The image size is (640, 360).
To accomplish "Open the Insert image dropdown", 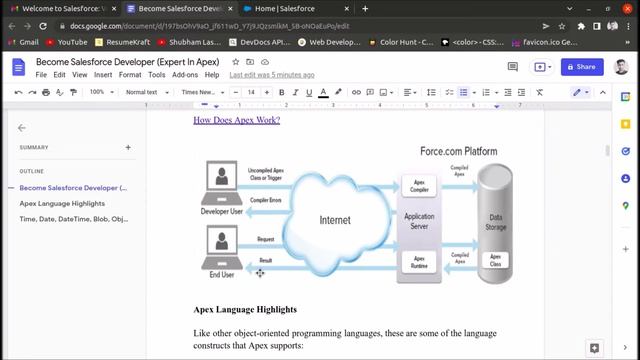I will [387, 93].
